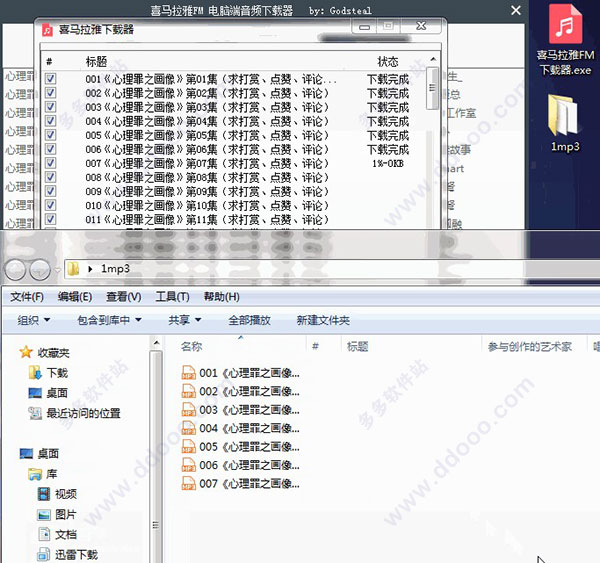The height and width of the screenshot is (563, 600).
Task: Open the 1mp3 folder on desktop
Action: coord(565,123)
